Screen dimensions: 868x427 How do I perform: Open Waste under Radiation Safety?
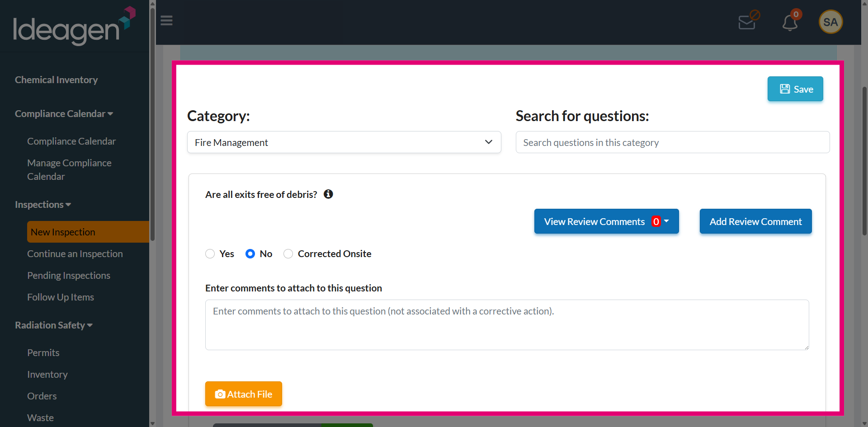click(x=40, y=418)
